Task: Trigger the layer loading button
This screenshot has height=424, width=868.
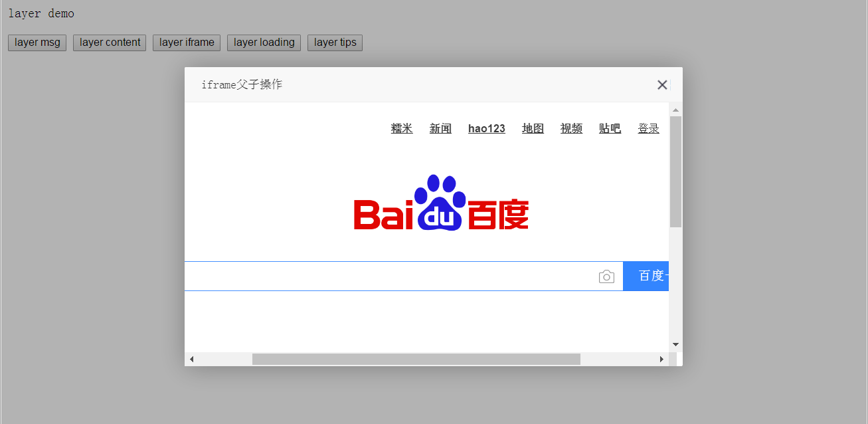Action: [264, 43]
